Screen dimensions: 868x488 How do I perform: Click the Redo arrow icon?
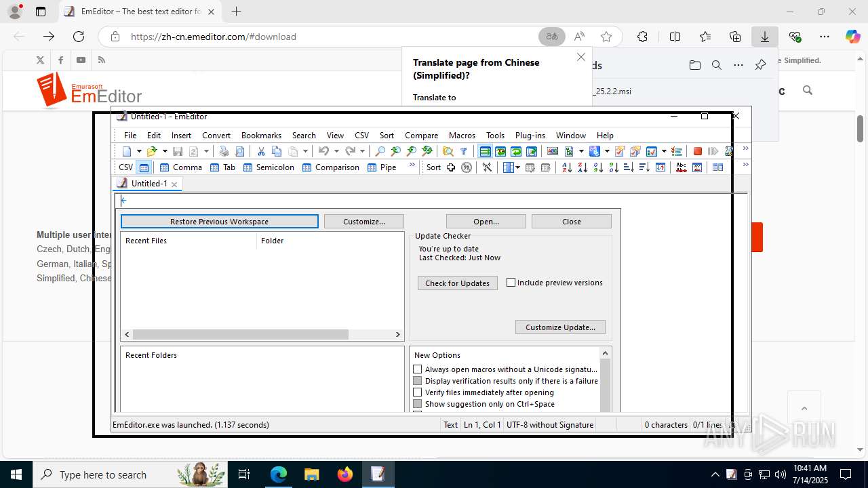[x=350, y=151]
